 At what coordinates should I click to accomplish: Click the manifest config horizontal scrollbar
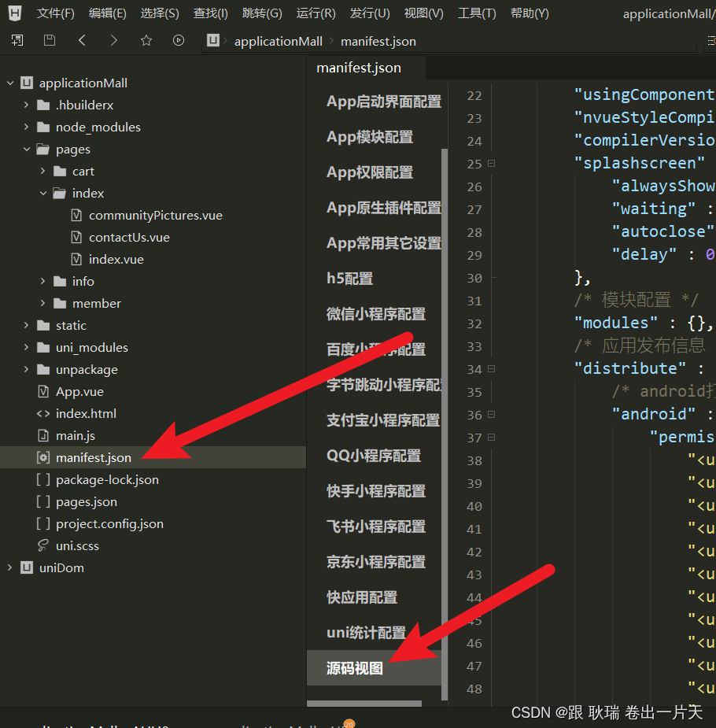tap(364, 703)
